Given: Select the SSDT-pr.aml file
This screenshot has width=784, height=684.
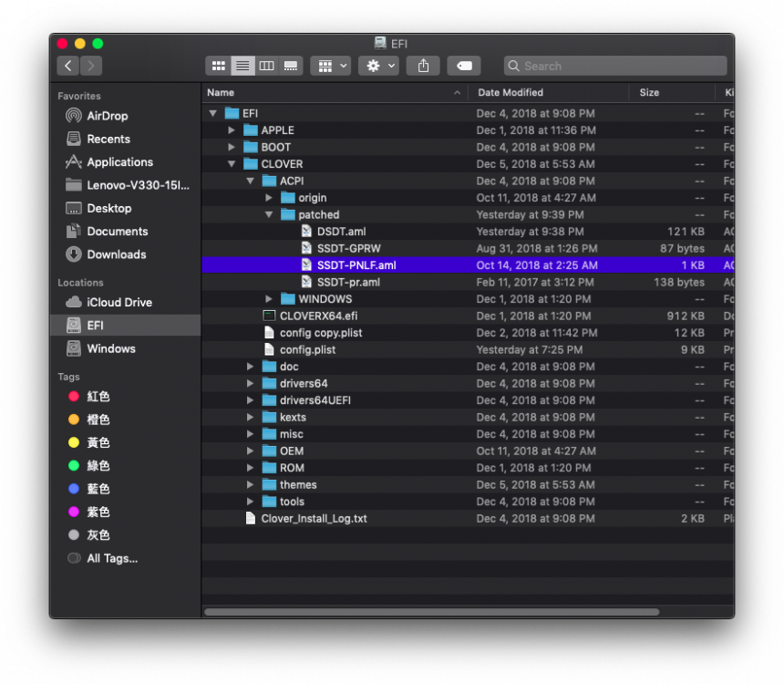Looking at the screenshot, I should [x=468, y=282].
